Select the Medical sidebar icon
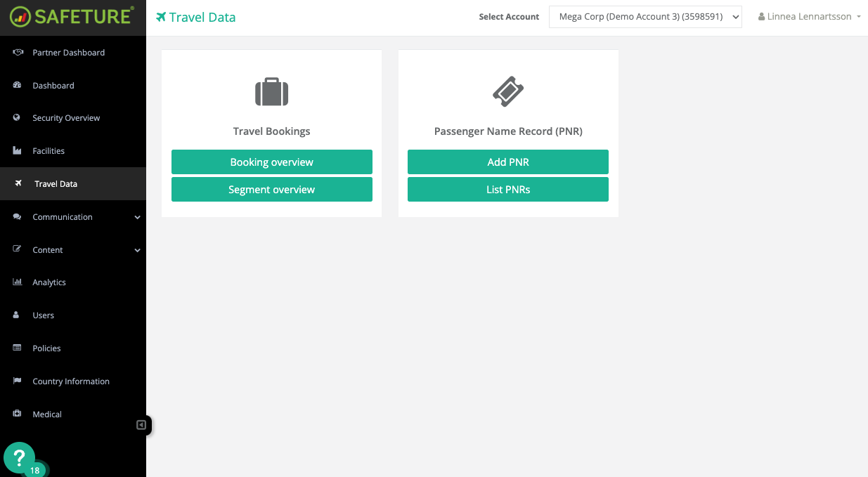 coord(16,414)
